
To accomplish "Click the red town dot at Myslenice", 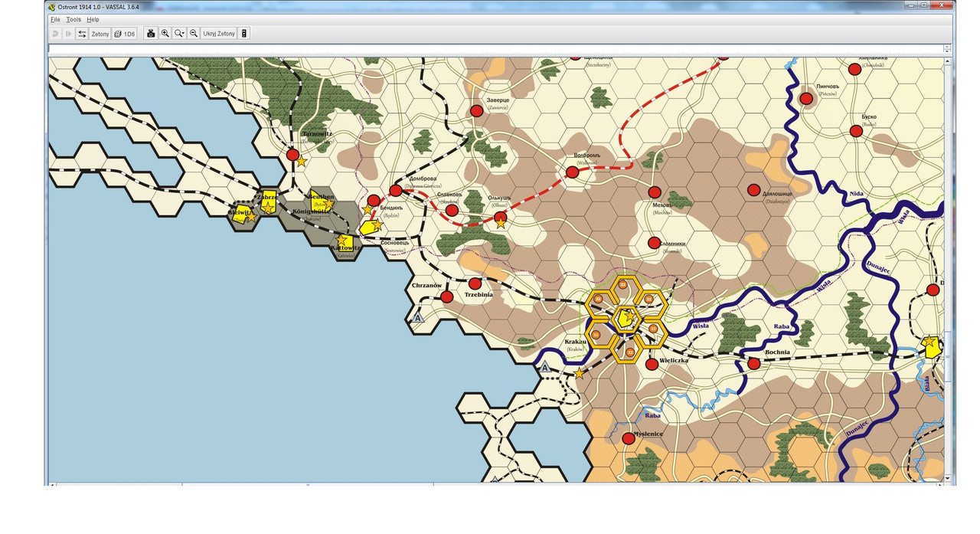I will pos(629,438).
